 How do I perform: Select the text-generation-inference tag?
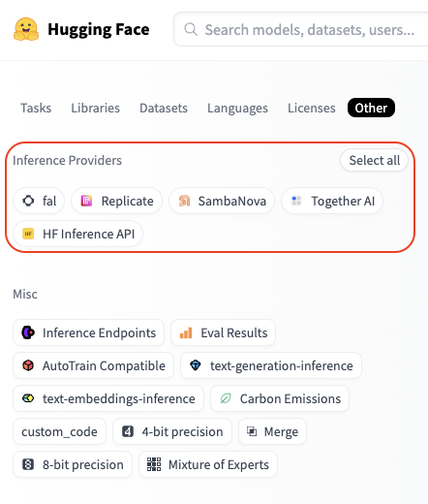tap(271, 365)
